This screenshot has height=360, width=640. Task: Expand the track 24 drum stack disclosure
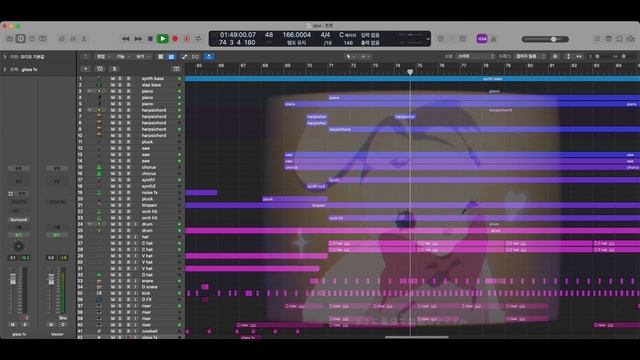(89, 224)
